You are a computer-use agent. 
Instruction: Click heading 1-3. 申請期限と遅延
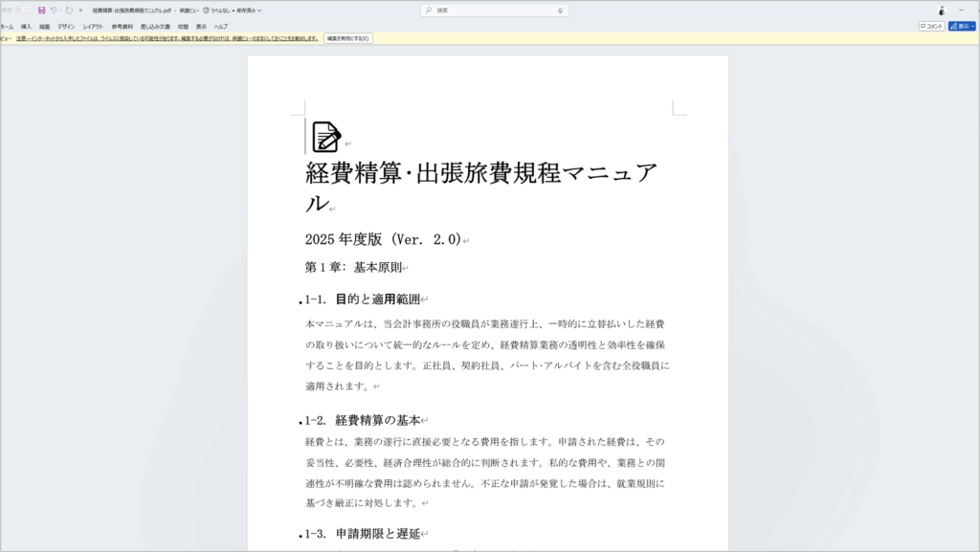tap(363, 534)
